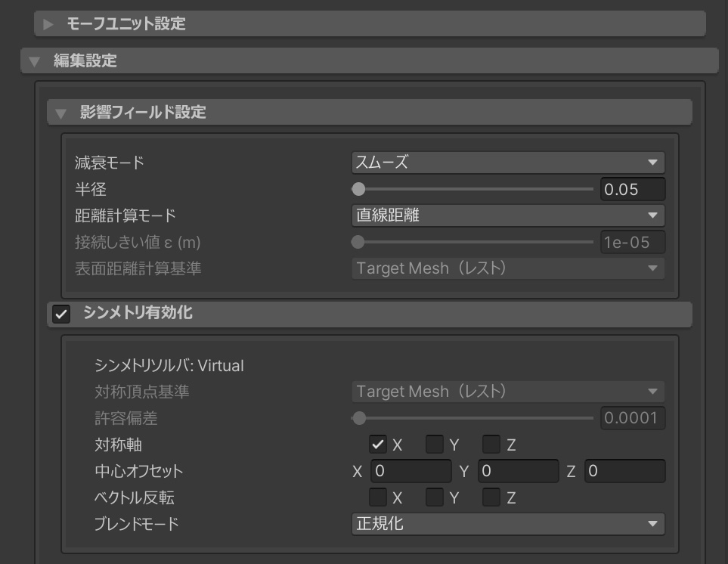
Task: Collapse the 編集設定 foldout
Action: click(x=34, y=61)
